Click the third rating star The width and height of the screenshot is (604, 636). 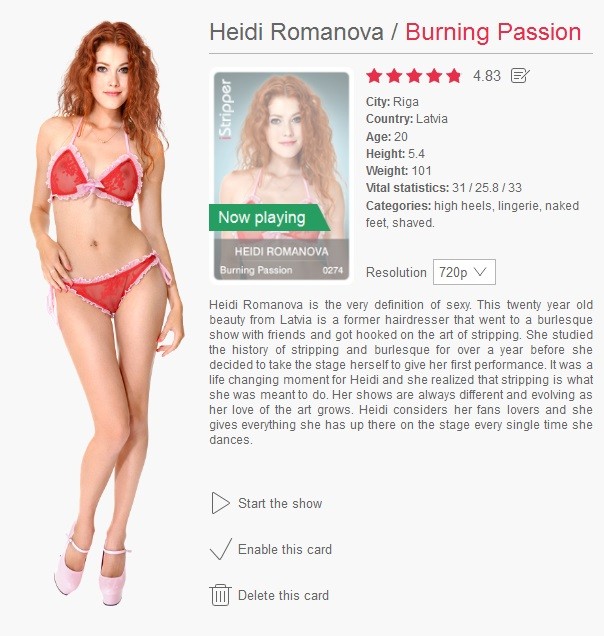point(414,75)
